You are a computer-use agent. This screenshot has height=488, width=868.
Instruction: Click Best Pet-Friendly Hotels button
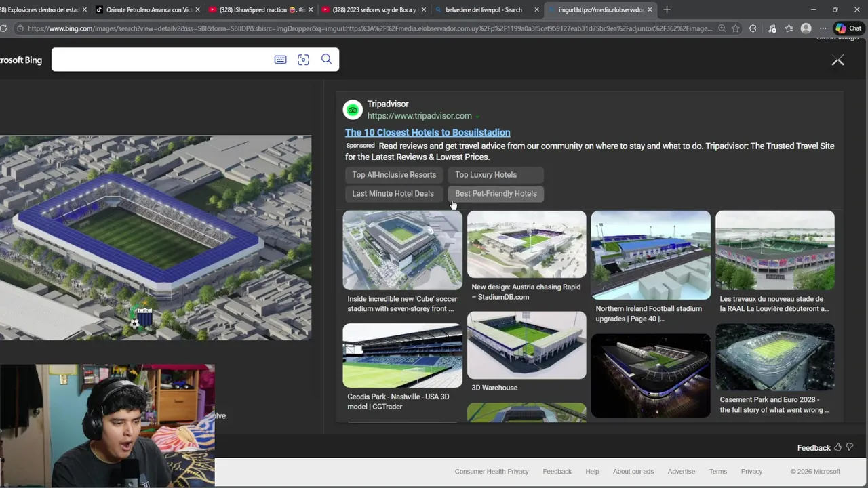click(496, 194)
